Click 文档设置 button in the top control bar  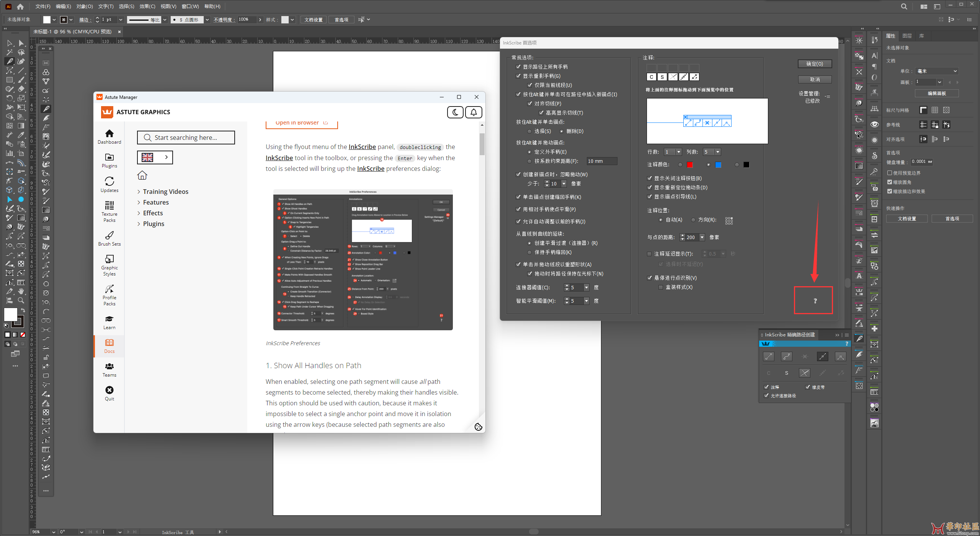point(314,20)
